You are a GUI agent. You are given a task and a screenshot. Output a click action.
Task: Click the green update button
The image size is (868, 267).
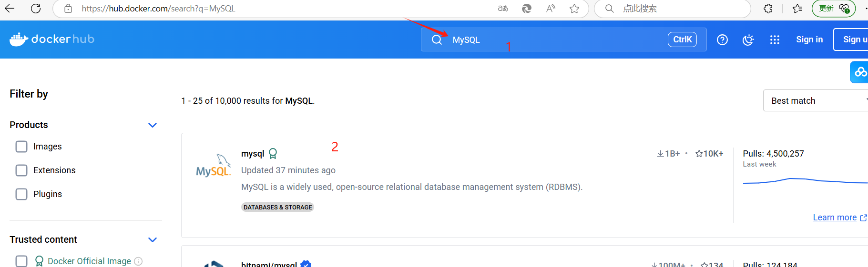coord(834,8)
